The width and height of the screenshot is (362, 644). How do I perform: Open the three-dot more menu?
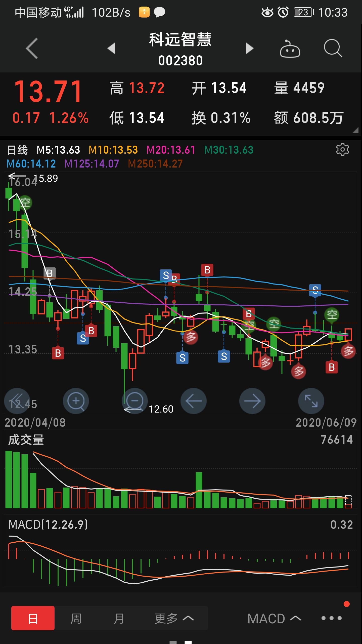pos(332,618)
